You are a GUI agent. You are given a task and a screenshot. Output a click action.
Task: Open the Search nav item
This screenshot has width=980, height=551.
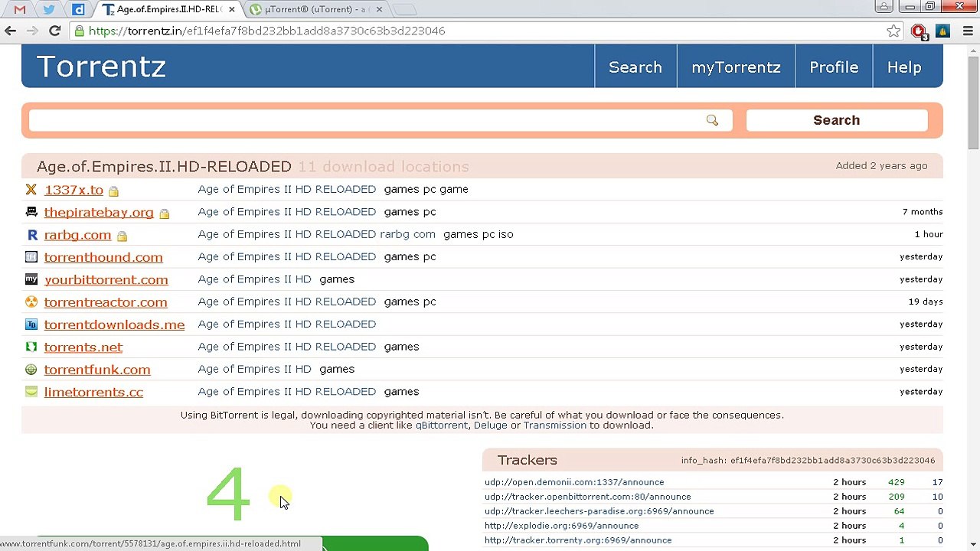[x=635, y=67]
